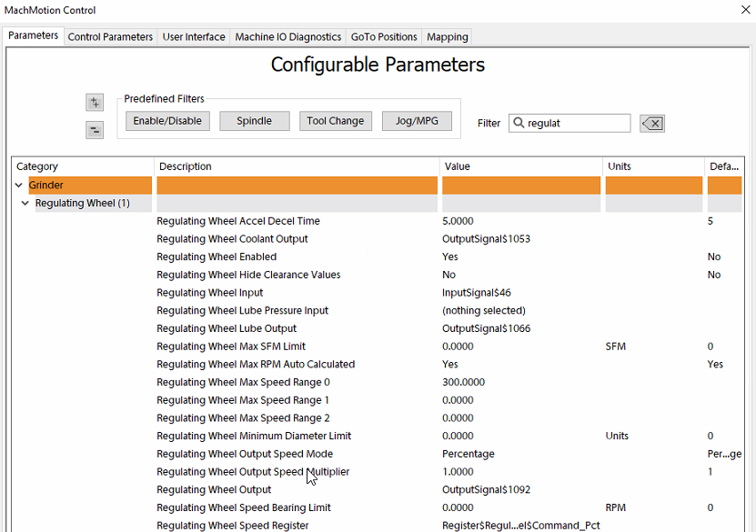The height and width of the screenshot is (532, 756).
Task: Sort by the Description column header
Action: 296,166
